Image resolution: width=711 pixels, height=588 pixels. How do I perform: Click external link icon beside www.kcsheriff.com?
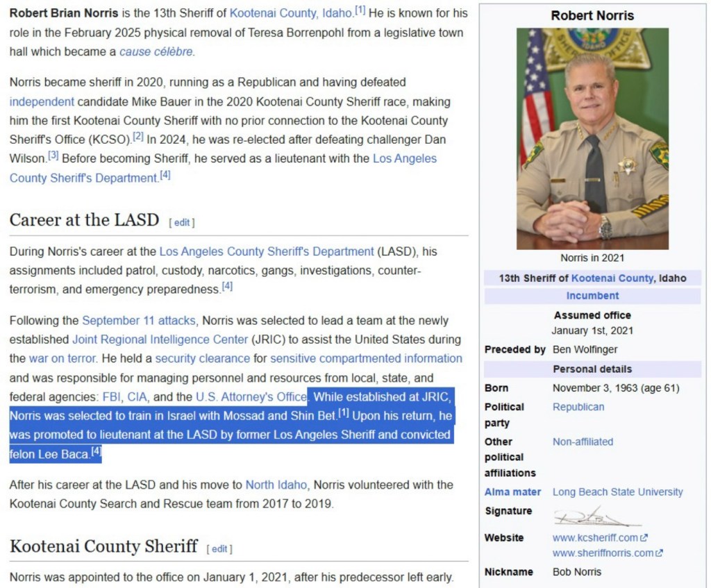pyautogui.click(x=644, y=538)
